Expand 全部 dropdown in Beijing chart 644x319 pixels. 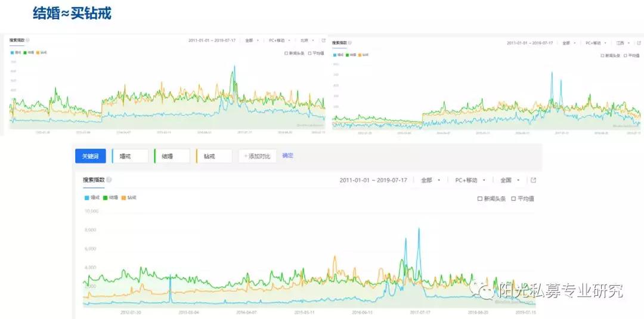[x=252, y=40]
